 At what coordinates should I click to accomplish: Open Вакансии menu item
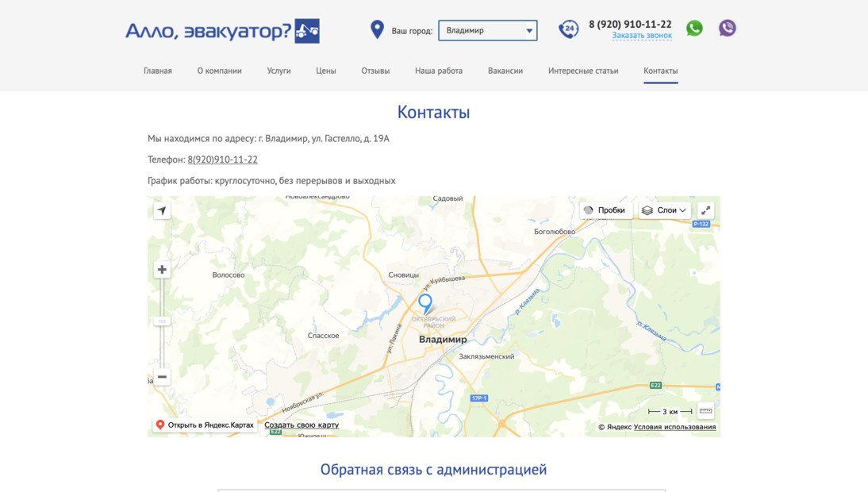(x=505, y=71)
